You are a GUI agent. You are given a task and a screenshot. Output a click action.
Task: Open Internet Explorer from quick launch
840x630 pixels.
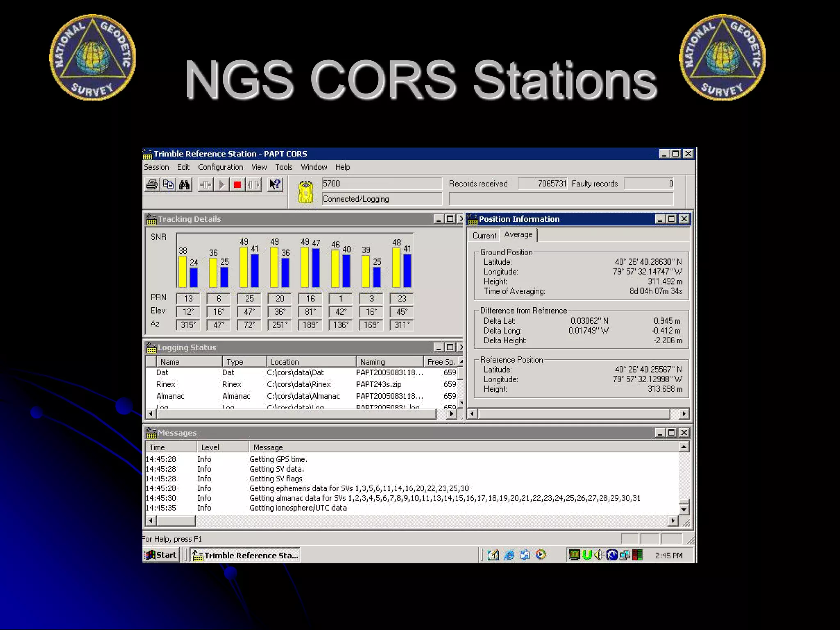(509, 555)
